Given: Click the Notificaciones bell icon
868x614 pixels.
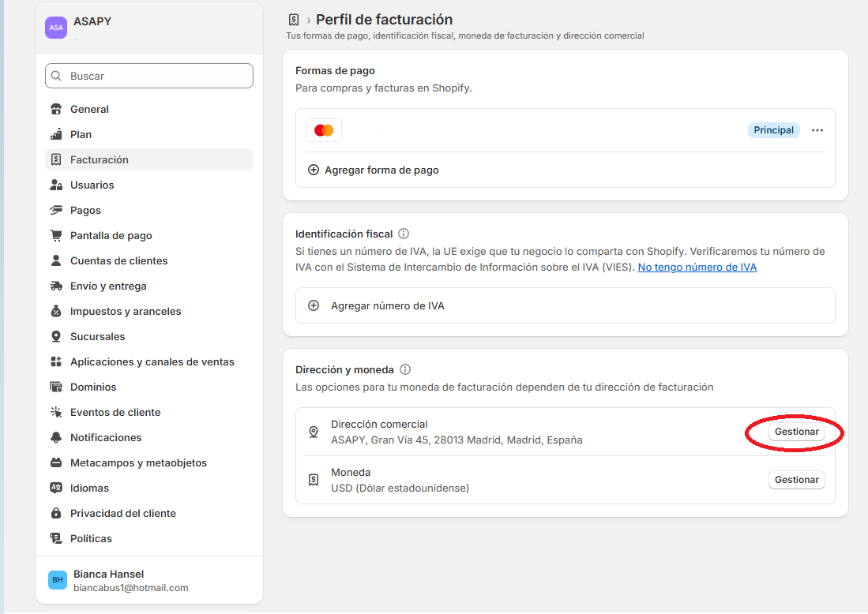Looking at the screenshot, I should [56, 437].
